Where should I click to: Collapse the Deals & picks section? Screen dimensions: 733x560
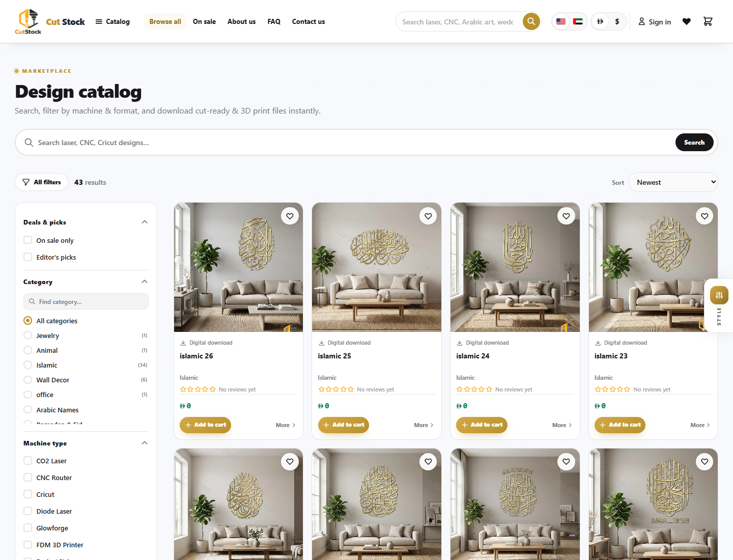(145, 222)
